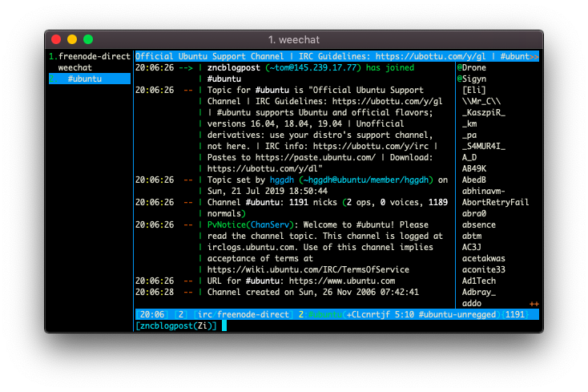
Task: Click the green macOS zoom window button
Action: click(x=88, y=39)
